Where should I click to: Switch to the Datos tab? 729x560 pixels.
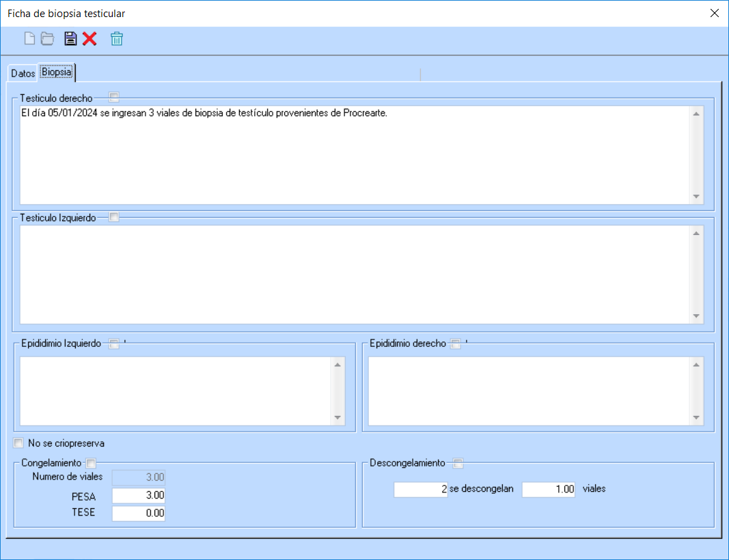[23, 73]
